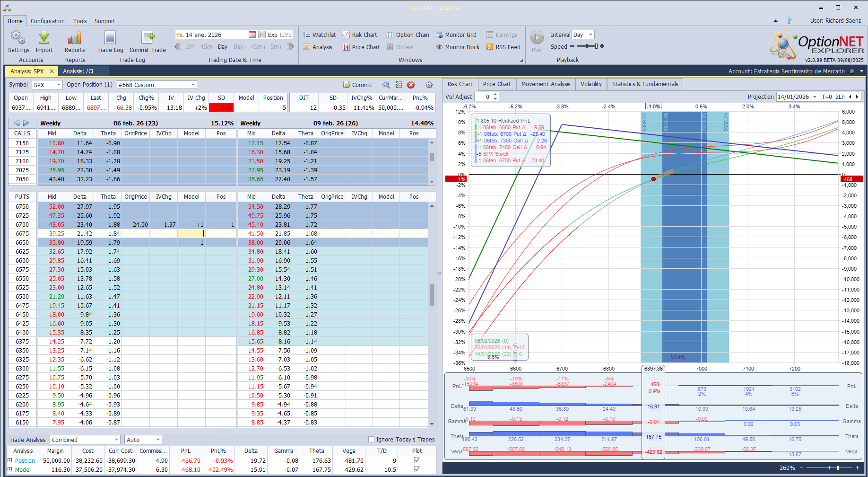Image resolution: width=868 pixels, height=477 pixels.
Task: Click the Play playback button
Action: (x=537, y=38)
